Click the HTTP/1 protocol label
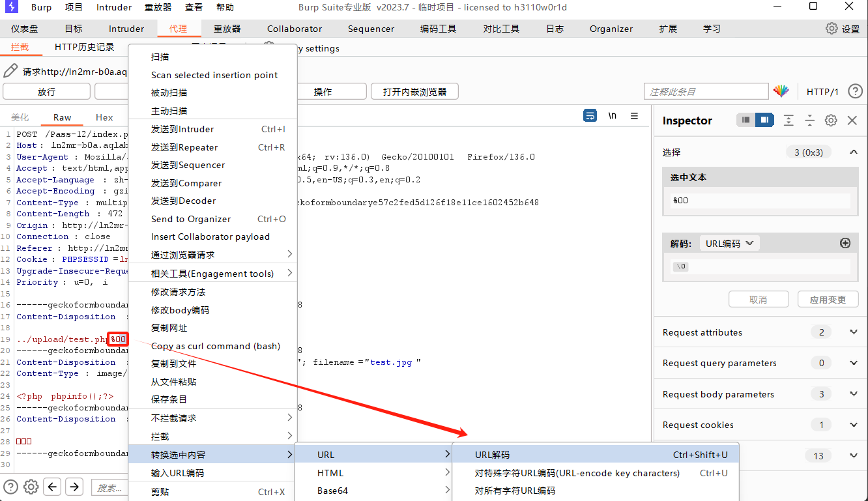868x501 pixels. [x=822, y=92]
